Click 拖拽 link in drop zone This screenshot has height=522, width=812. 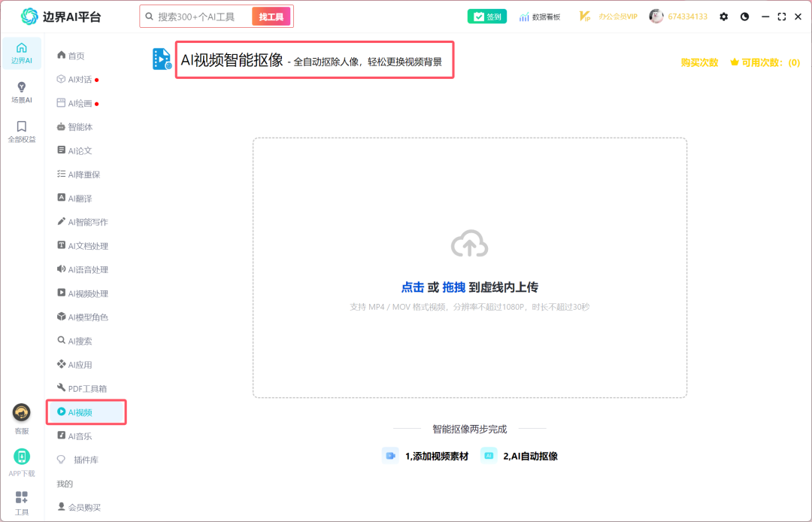pos(453,287)
